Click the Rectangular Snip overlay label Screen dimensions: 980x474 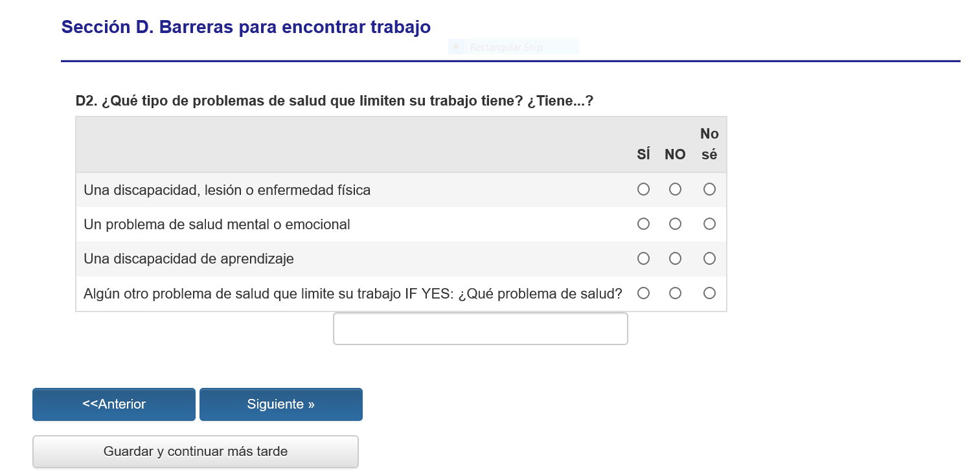[x=506, y=47]
